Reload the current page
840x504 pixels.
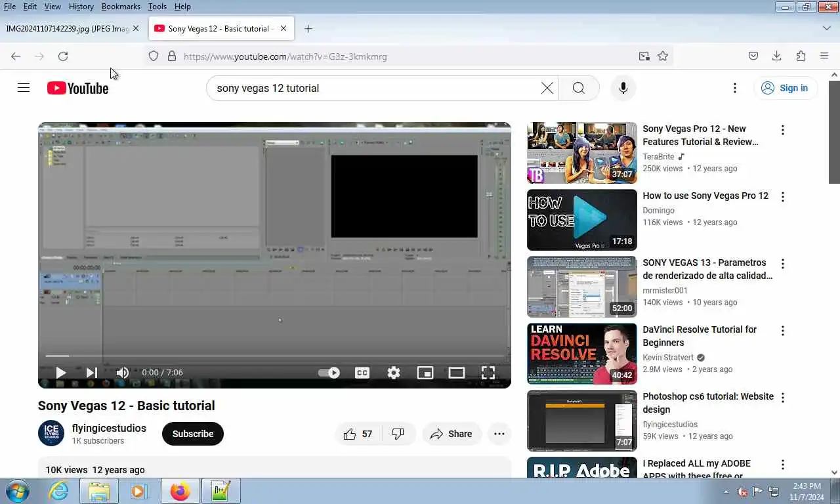point(63,56)
